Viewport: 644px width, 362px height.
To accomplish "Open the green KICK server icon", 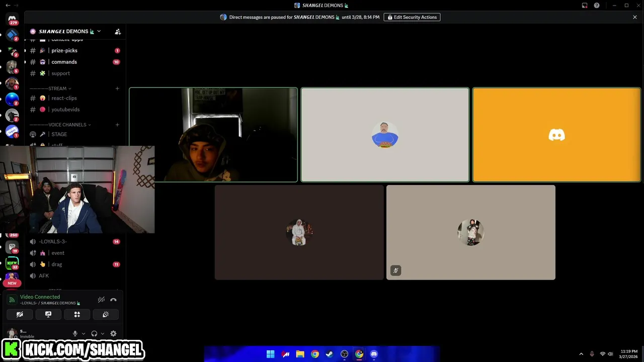I will click(x=12, y=263).
